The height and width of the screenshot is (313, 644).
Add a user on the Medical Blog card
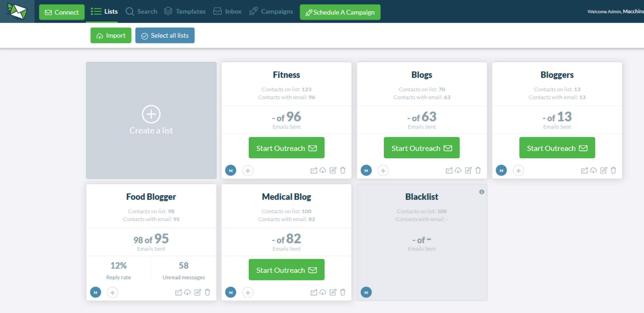248,292
